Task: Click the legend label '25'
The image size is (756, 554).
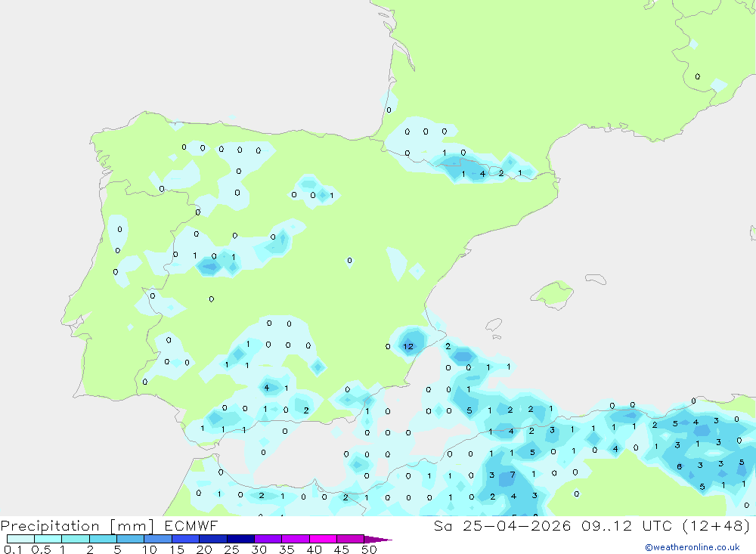Action: click(x=232, y=549)
